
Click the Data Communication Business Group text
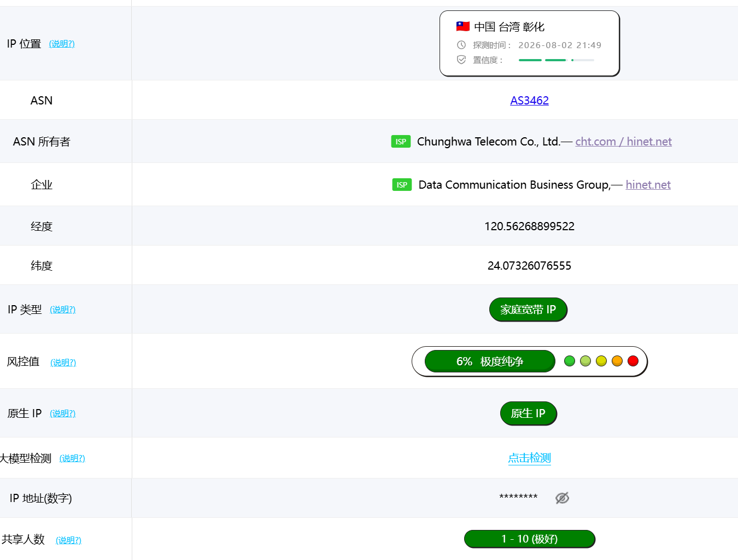(514, 184)
